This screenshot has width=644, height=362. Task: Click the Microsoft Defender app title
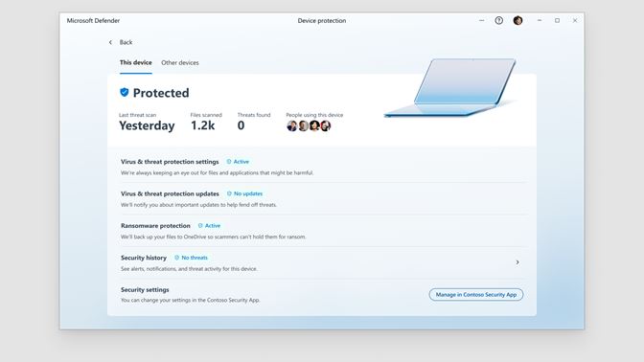pyautogui.click(x=93, y=20)
